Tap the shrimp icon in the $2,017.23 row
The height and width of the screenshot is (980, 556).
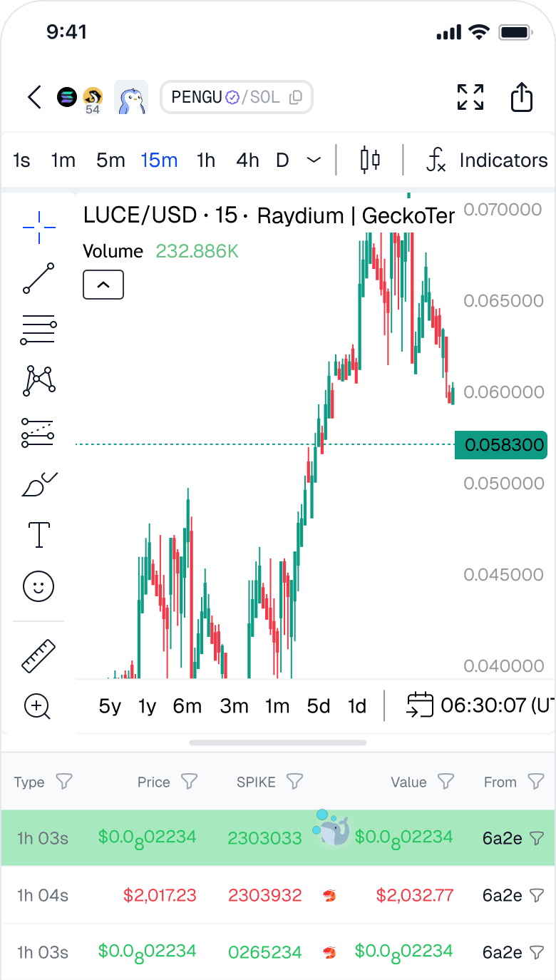point(329,895)
